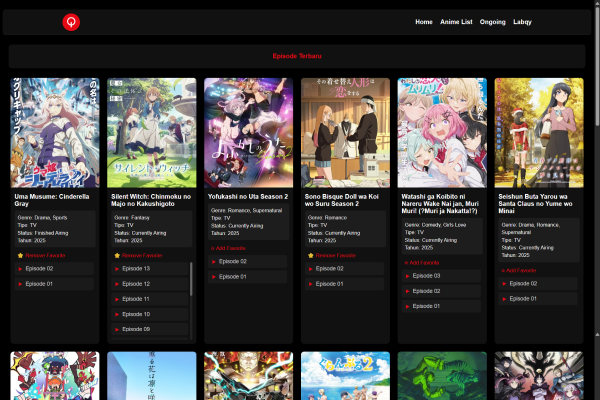Viewport: 600px width, 400px height.
Task: Add Seishun Buta Yarou to favorites
Action: (x=520, y=270)
